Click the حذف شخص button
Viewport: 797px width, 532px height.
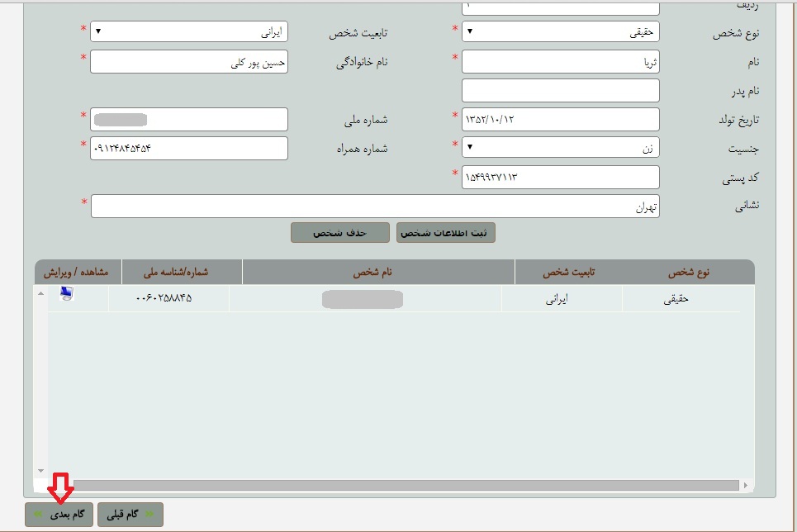(x=340, y=233)
